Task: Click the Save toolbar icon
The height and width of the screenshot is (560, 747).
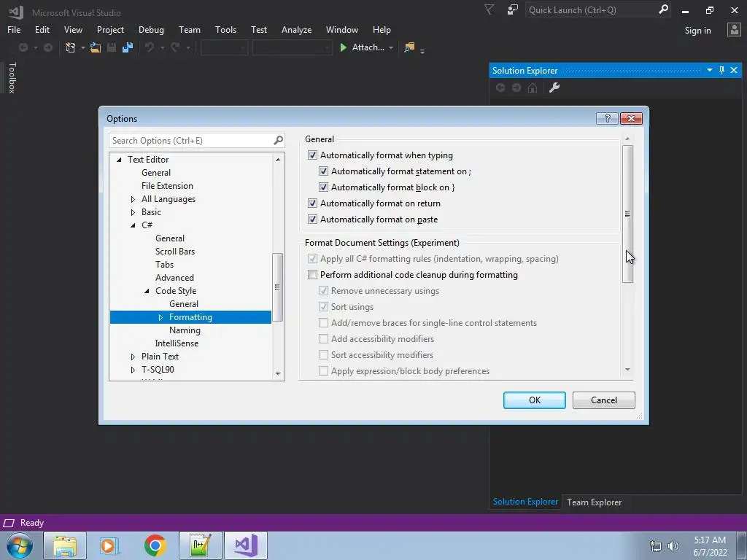Action: 112,47
